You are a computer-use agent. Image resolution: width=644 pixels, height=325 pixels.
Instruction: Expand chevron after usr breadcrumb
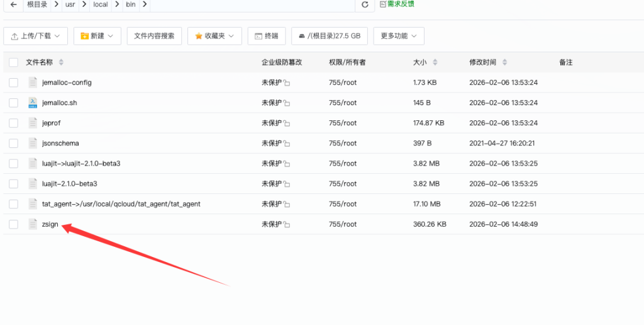point(84,5)
